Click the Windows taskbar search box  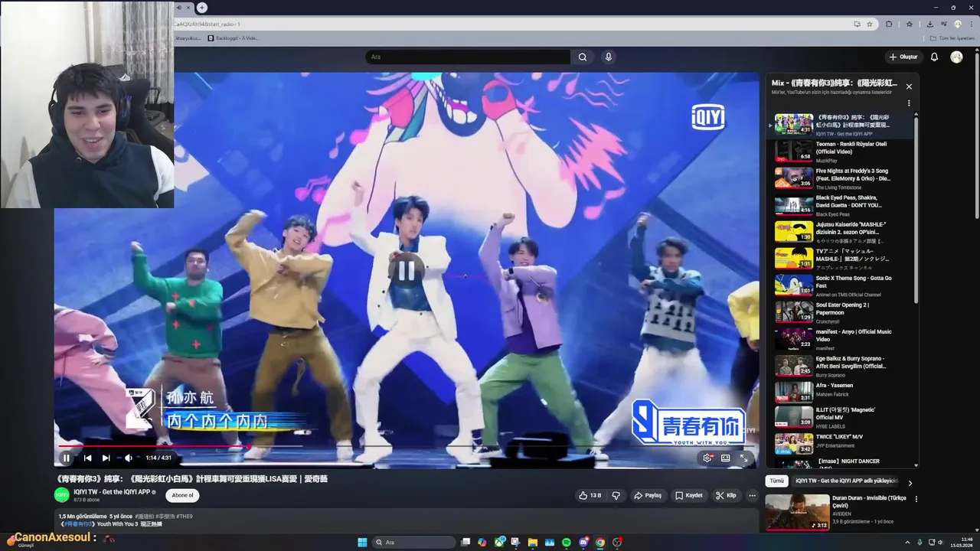click(x=414, y=543)
